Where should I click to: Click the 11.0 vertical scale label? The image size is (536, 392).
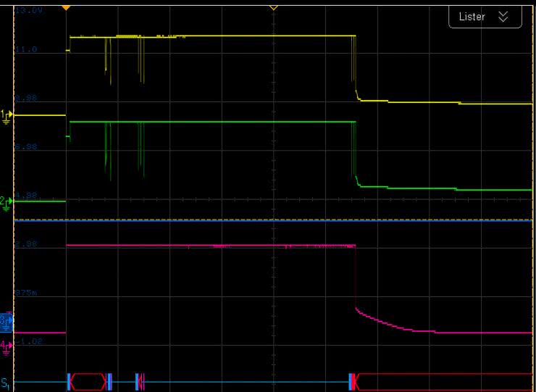tap(28, 49)
